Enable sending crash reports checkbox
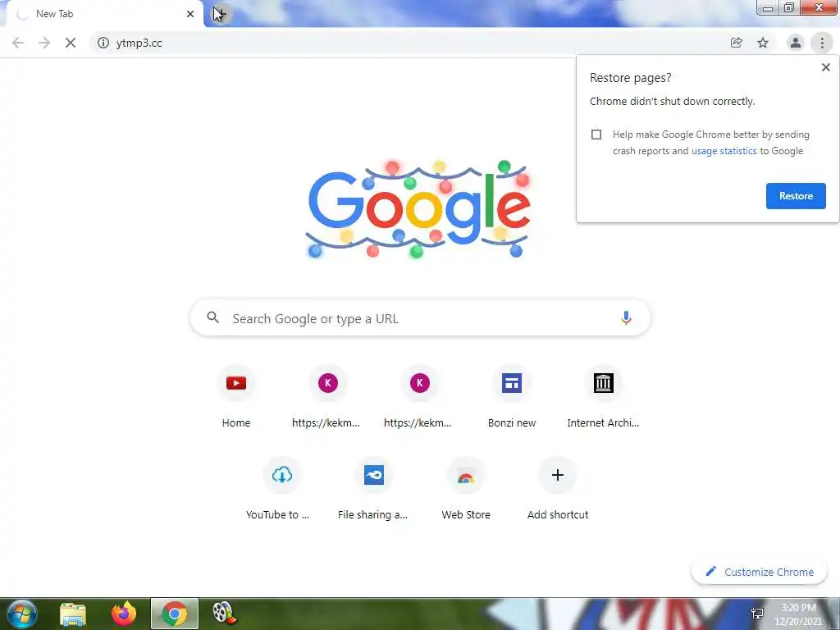840x630 pixels. click(x=596, y=135)
